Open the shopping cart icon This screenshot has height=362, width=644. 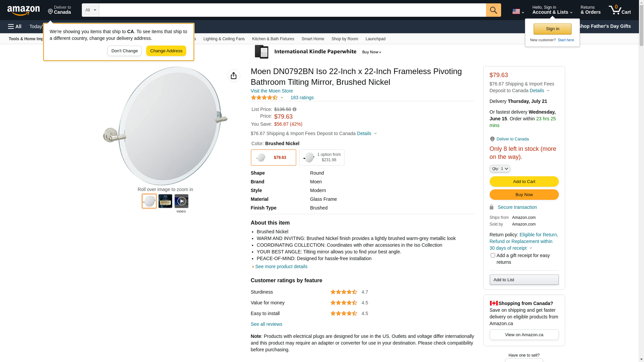619,10
